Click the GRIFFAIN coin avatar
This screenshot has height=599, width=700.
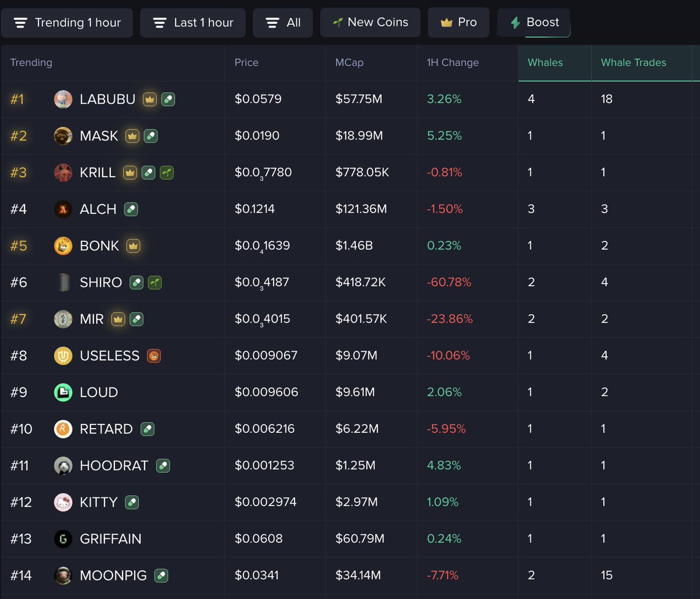tap(63, 539)
